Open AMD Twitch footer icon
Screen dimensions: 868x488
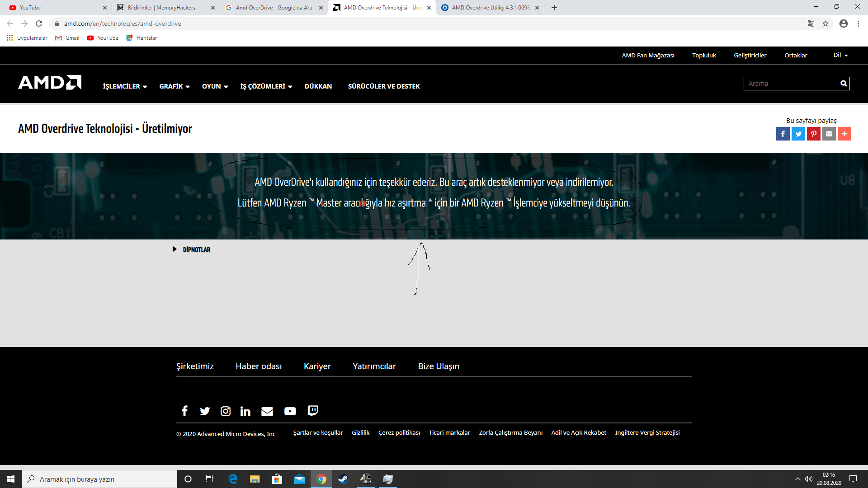tap(313, 411)
